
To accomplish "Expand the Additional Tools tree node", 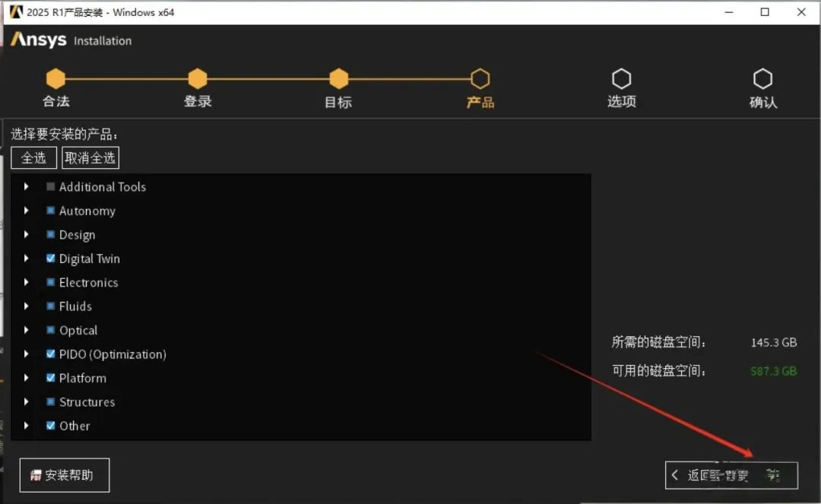I will (26, 186).
